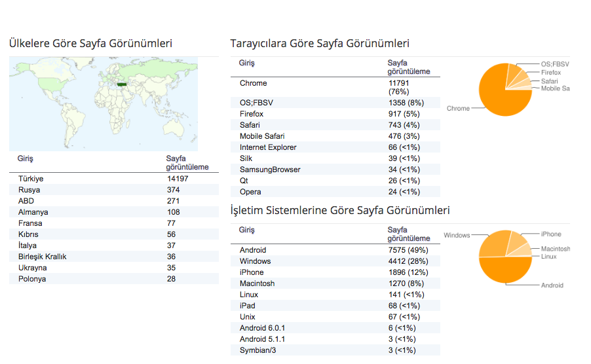
Task: Select the 'İşletim Sistemlerine Göre Sayfa Görünümleri' heading
Action: click(x=340, y=210)
